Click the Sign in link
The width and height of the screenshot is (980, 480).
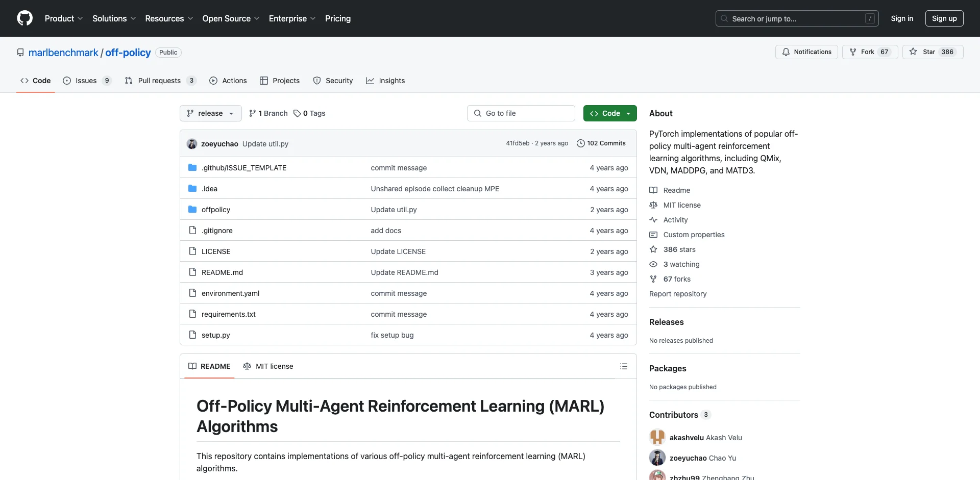[902, 18]
